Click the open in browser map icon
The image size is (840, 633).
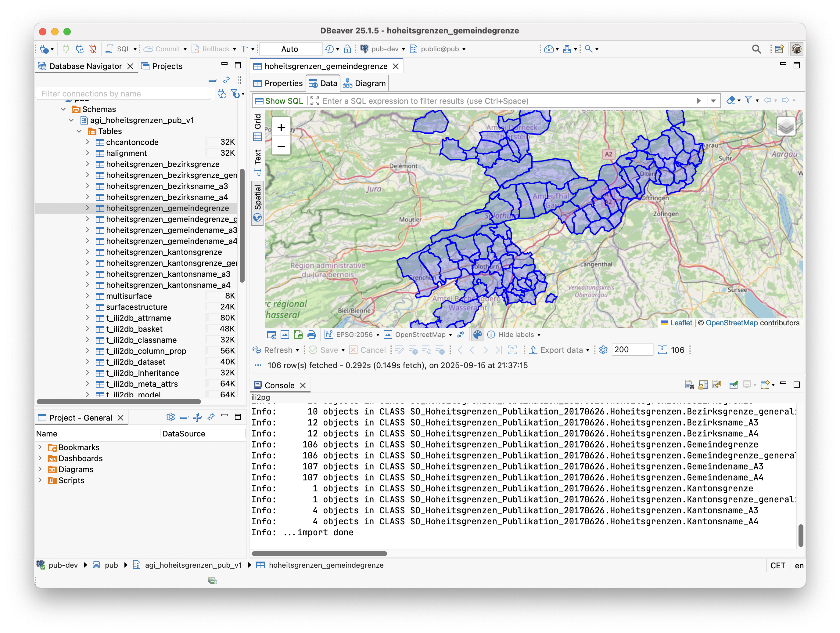point(271,335)
